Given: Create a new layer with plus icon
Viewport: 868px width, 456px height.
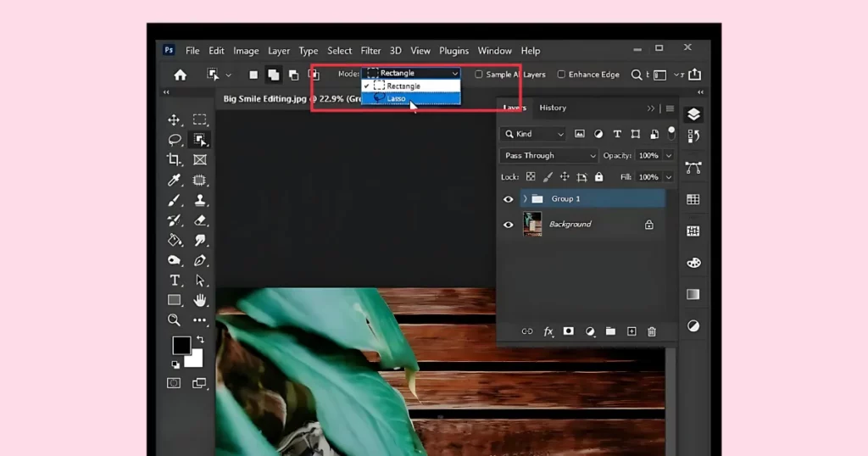Looking at the screenshot, I should [632, 331].
